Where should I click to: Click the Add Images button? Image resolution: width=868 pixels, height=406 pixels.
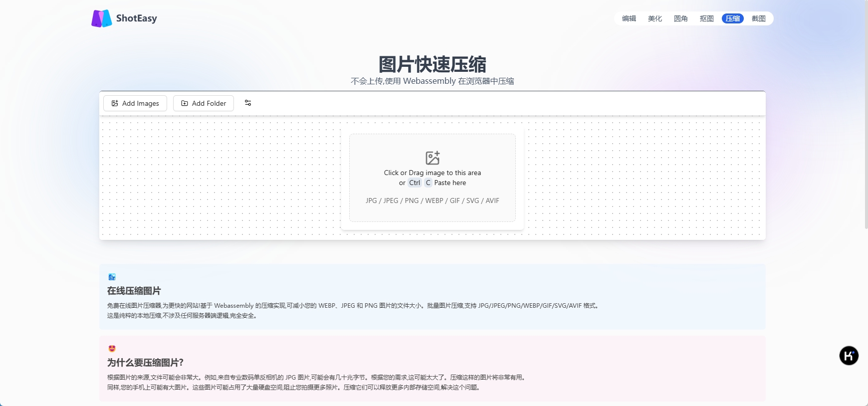tap(135, 103)
